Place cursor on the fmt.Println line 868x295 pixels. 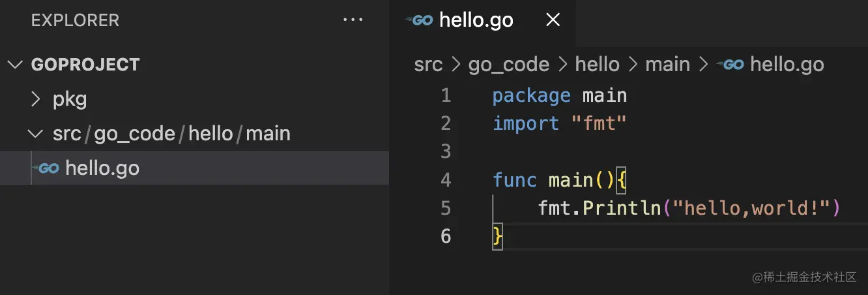[689, 208]
